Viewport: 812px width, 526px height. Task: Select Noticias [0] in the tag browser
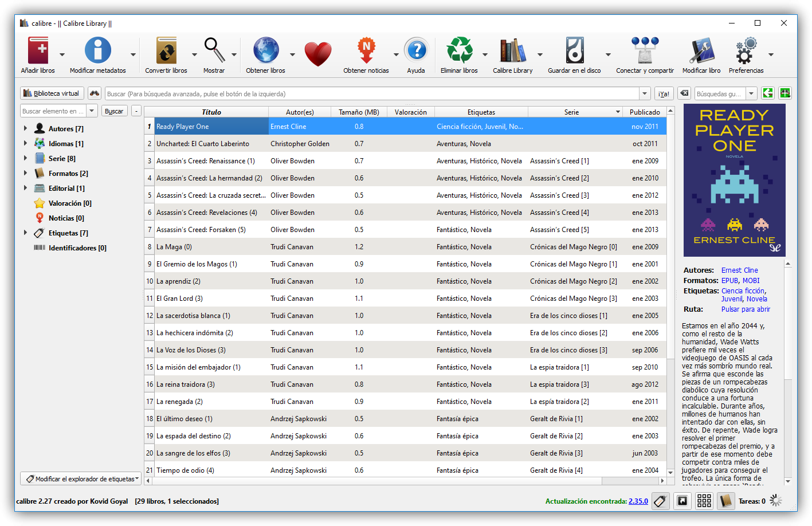click(66, 218)
